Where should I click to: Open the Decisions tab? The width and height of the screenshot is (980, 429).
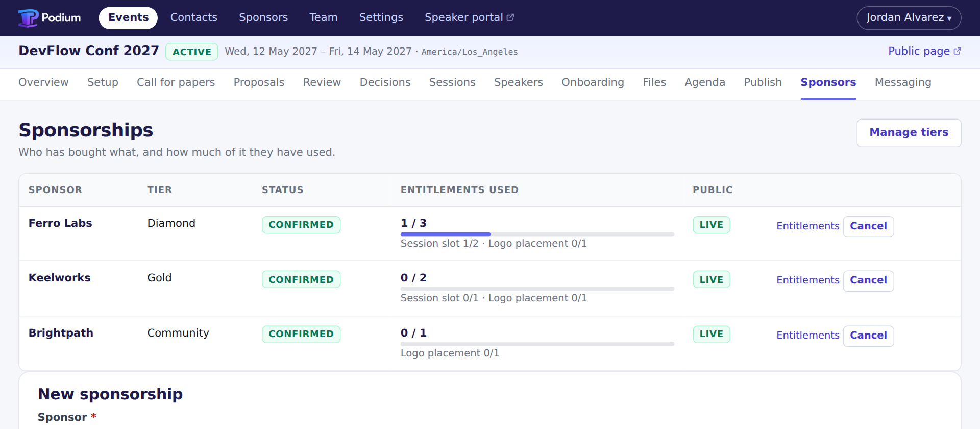pyautogui.click(x=385, y=82)
